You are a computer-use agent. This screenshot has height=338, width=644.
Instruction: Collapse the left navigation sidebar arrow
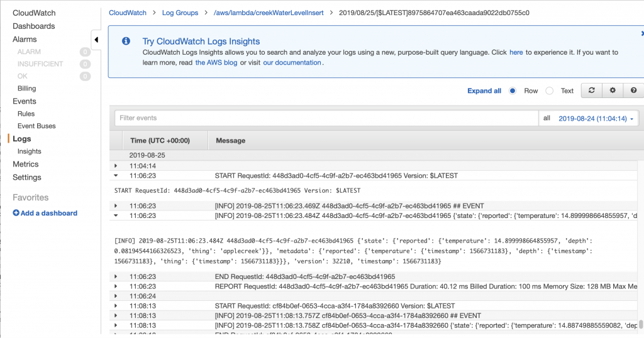pyautogui.click(x=96, y=40)
